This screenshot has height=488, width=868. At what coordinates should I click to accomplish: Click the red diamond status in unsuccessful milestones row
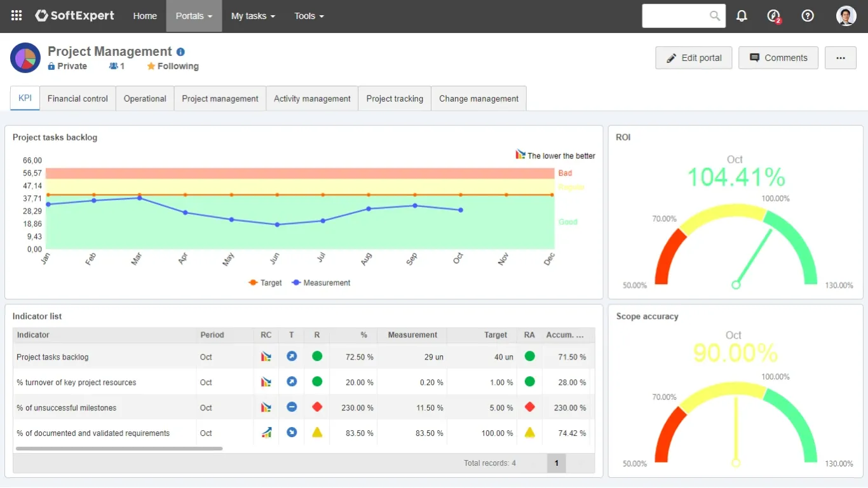317,407
